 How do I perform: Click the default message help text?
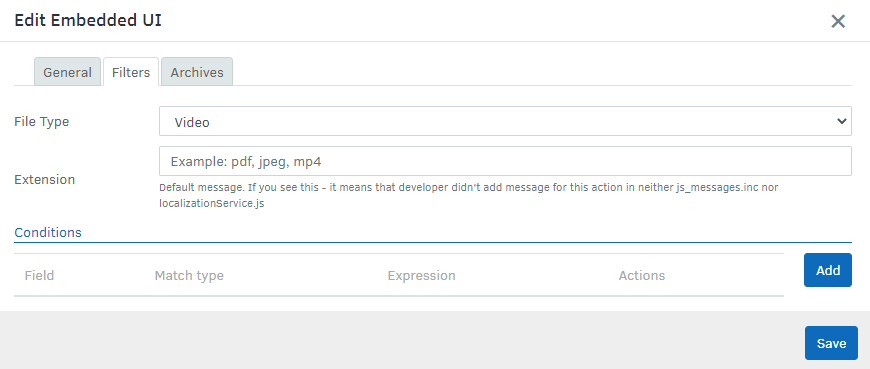click(468, 195)
